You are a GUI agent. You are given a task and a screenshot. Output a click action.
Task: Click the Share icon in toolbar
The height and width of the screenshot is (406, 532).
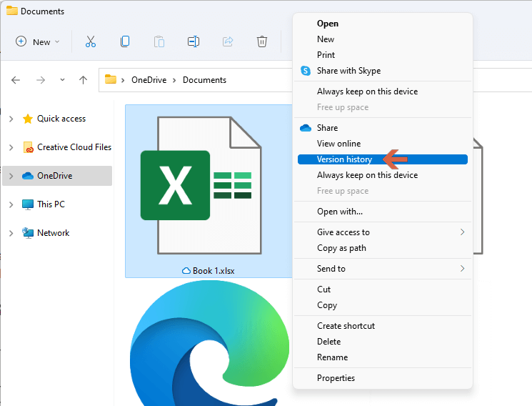[x=228, y=41]
